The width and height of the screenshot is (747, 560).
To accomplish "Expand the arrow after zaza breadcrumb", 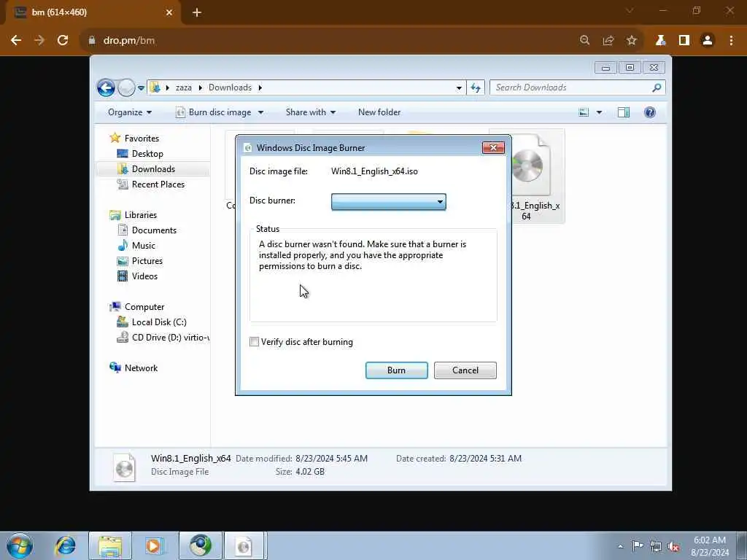I will [200, 87].
